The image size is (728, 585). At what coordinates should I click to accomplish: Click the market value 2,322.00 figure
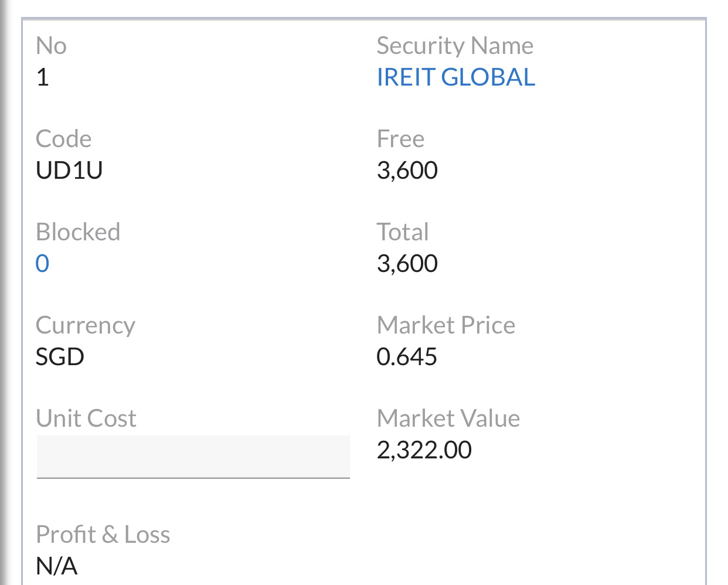pos(424,450)
